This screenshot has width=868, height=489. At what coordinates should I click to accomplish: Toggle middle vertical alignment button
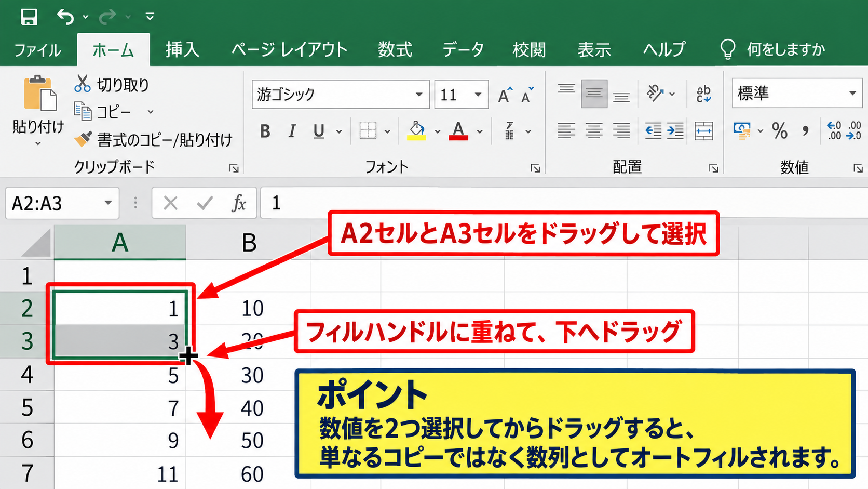tap(594, 94)
